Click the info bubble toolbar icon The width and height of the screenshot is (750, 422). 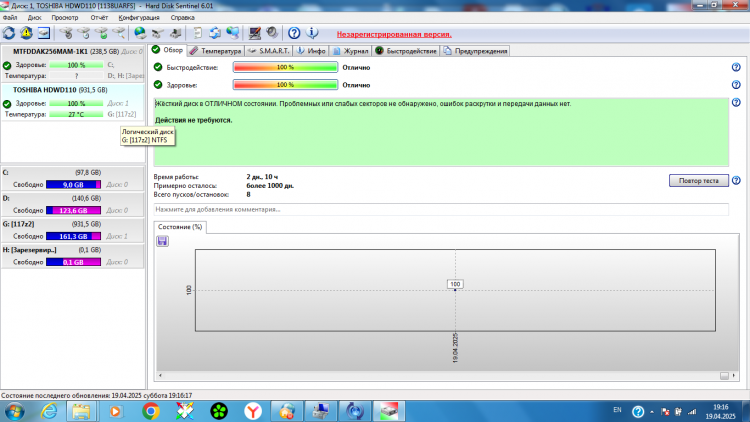312,33
